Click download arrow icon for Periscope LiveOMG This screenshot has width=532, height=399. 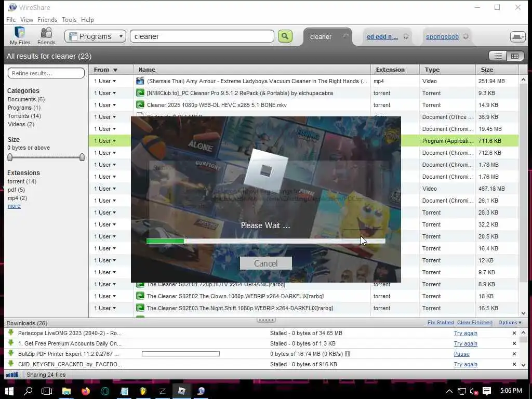(x=11, y=332)
